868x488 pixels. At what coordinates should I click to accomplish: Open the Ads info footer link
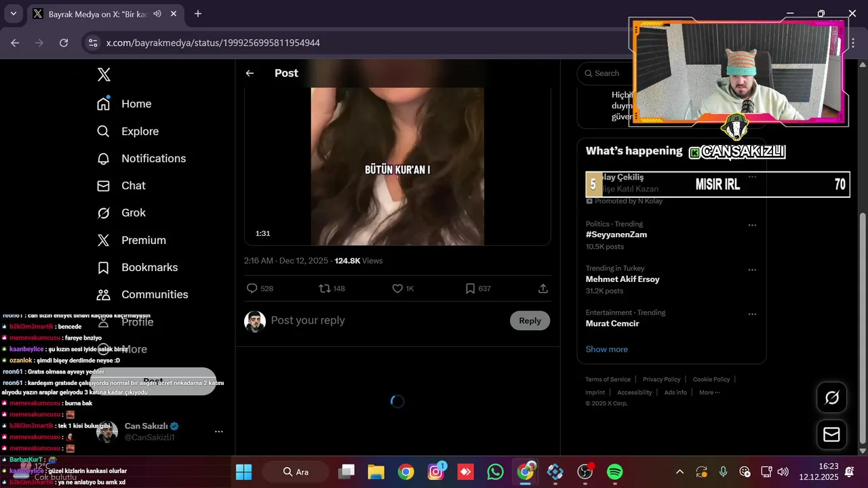[x=675, y=392]
